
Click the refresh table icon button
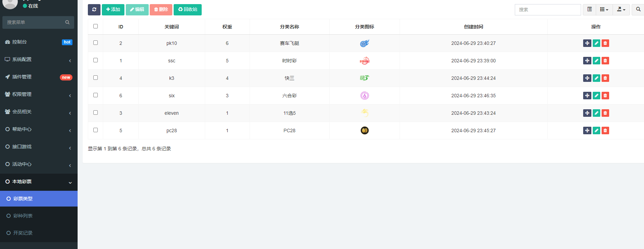94,10
